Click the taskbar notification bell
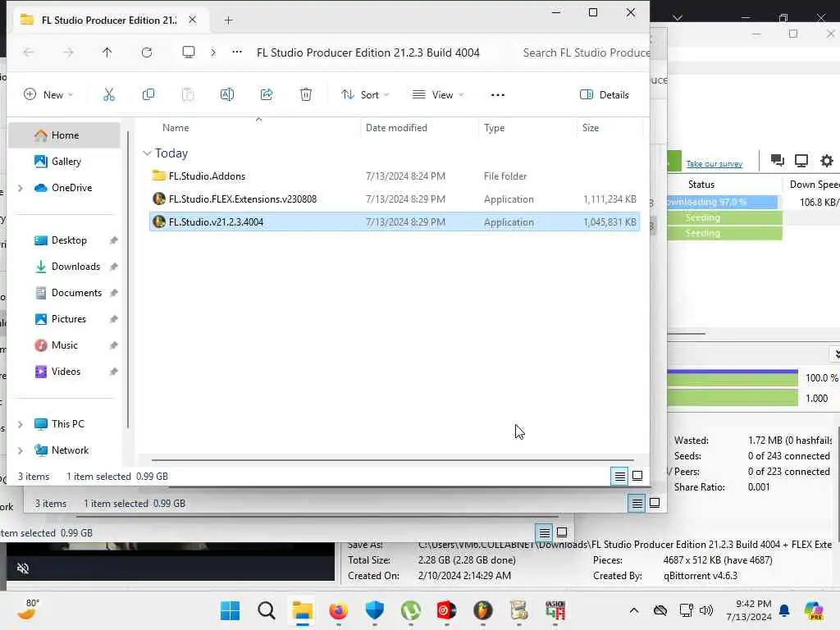This screenshot has width=840, height=630. tap(784, 610)
